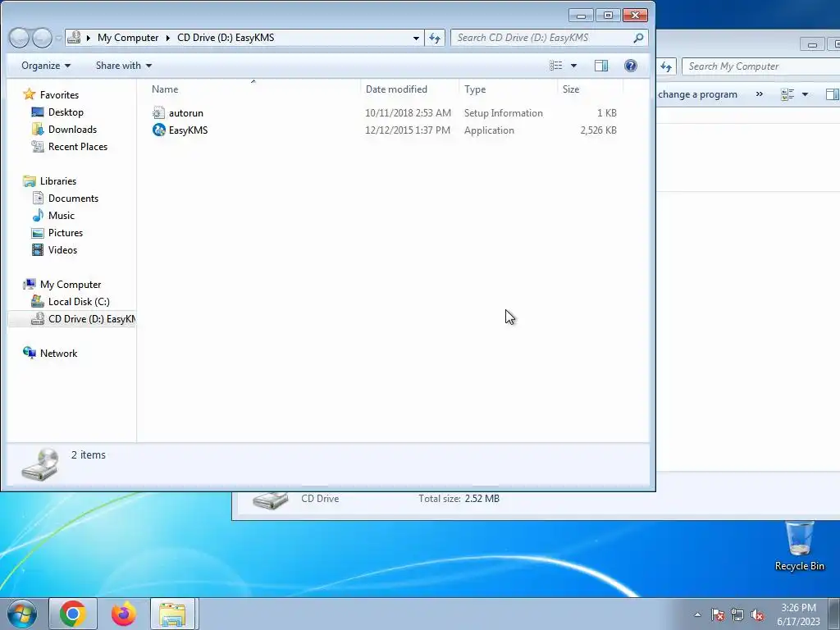
Task: Open view dropdown in My Computer window
Action: pyautogui.click(x=805, y=94)
